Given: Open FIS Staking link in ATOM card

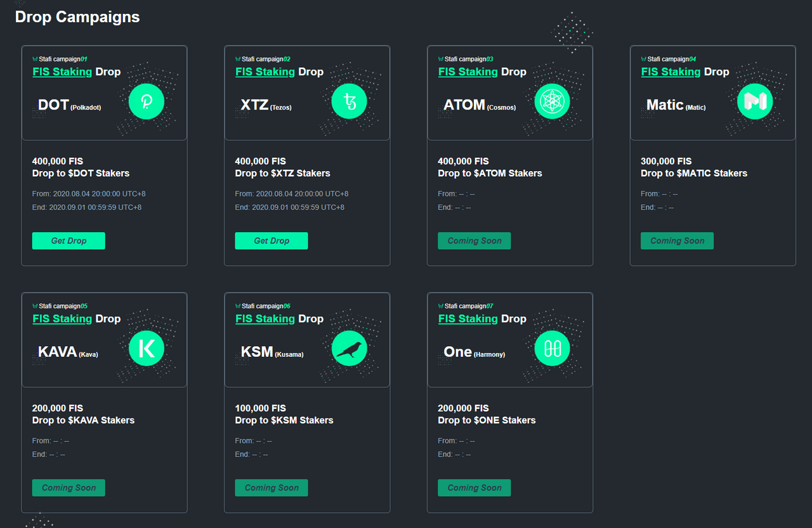Looking at the screenshot, I should pyautogui.click(x=468, y=72).
